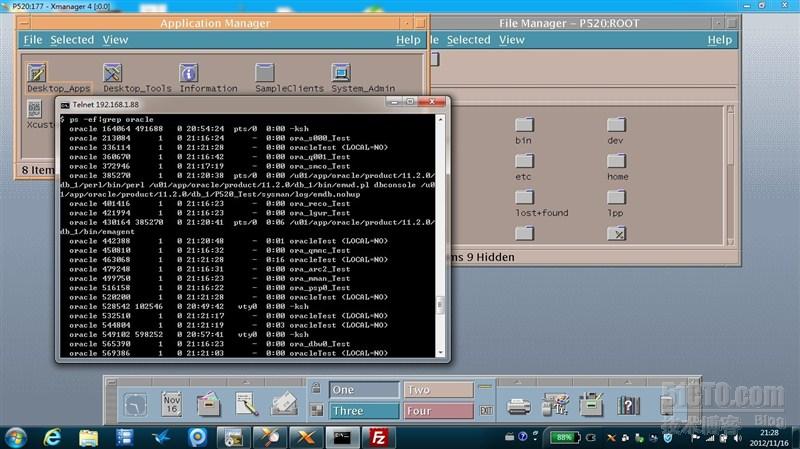
Task: Click the Application Manager title bar
Action: (x=215, y=23)
